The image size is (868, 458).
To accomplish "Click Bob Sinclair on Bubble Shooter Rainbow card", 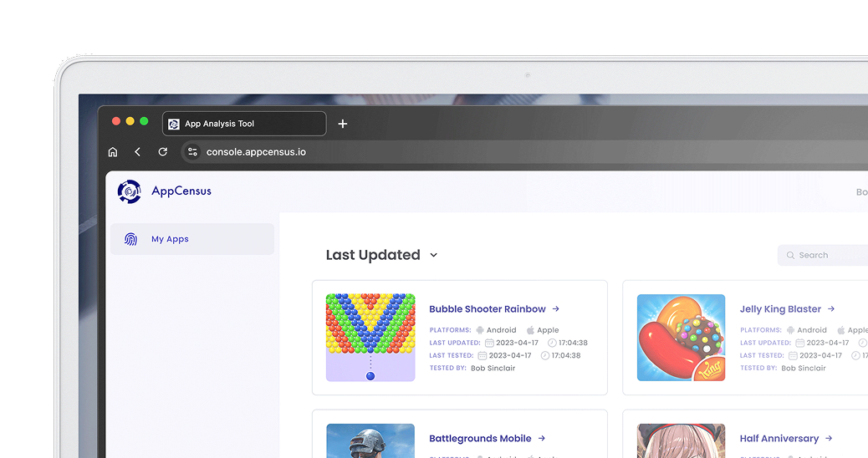I will coord(493,369).
